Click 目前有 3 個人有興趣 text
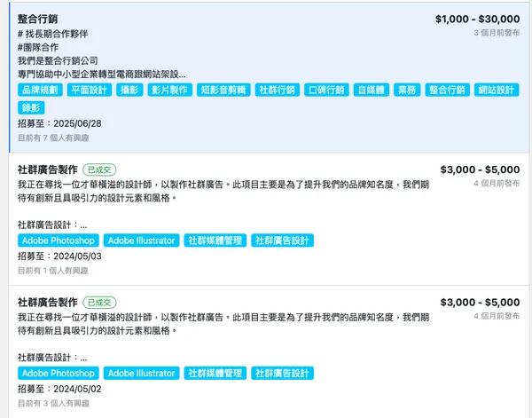Screen dimensions: 532x418 [53, 404]
